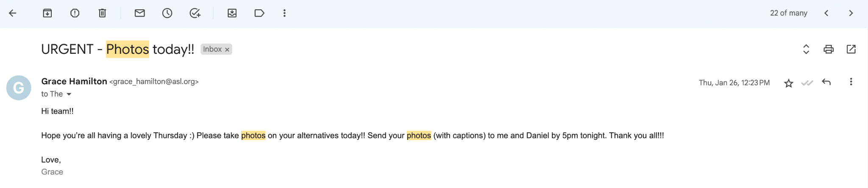Add this email to Tasks

(x=195, y=13)
